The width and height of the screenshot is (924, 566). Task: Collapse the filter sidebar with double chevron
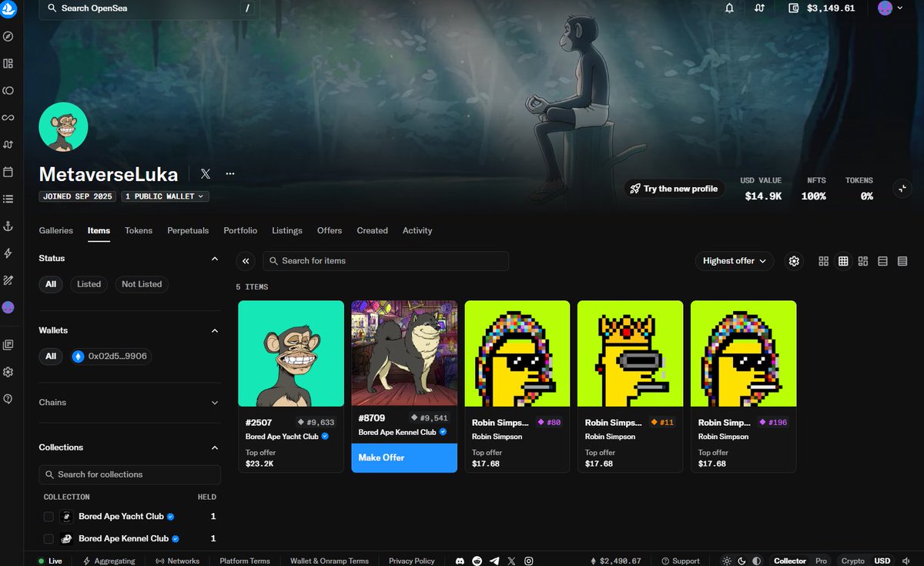[246, 261]
